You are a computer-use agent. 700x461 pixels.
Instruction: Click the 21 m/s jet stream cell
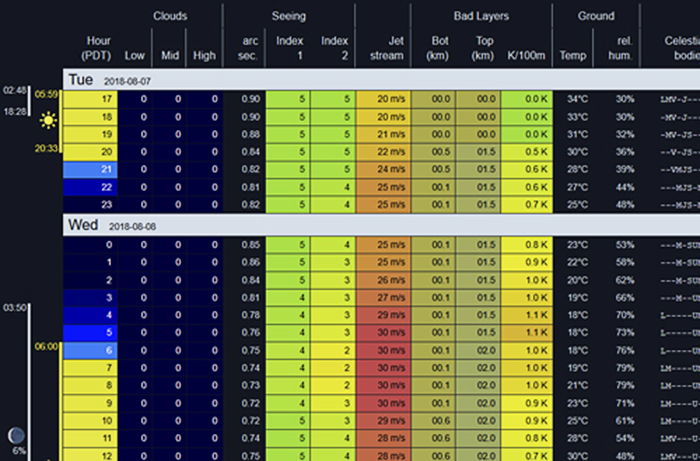tap(383, 134)
